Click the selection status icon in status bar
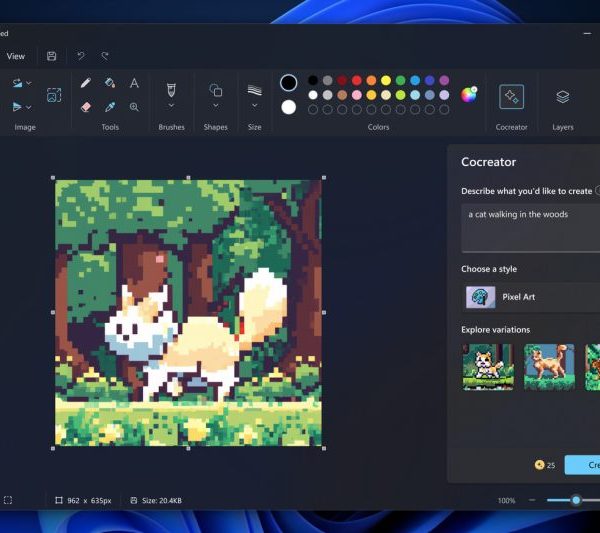The height and width of the screenshot is (533, 600). click(x=8, y=500)
